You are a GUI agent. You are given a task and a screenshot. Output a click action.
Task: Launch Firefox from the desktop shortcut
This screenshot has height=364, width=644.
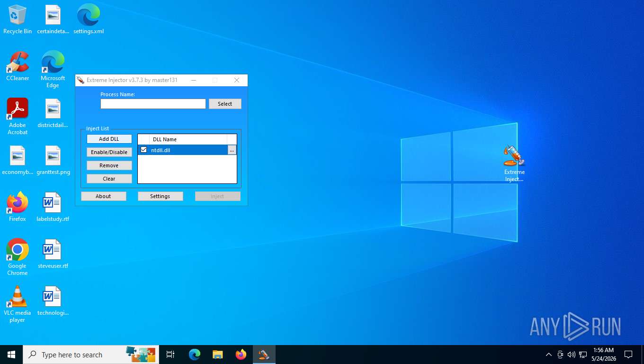pyautogui.click(x=18, y=207)
